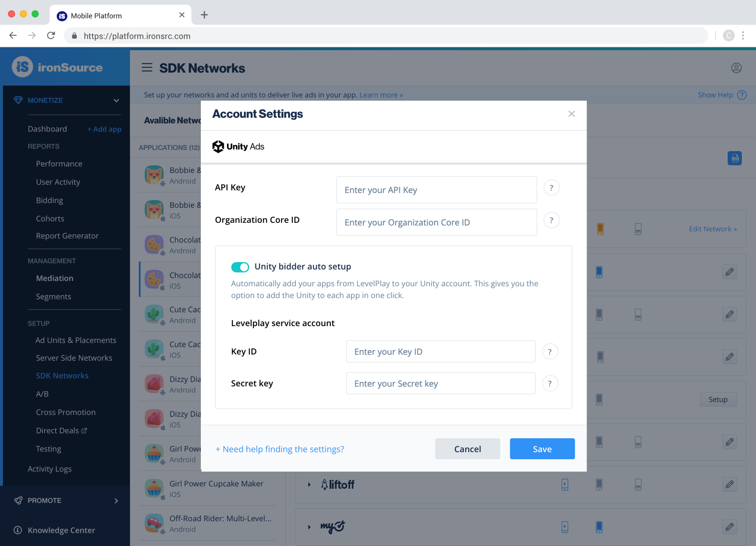Click the Organization Core ID help icon

pos(551,220)
